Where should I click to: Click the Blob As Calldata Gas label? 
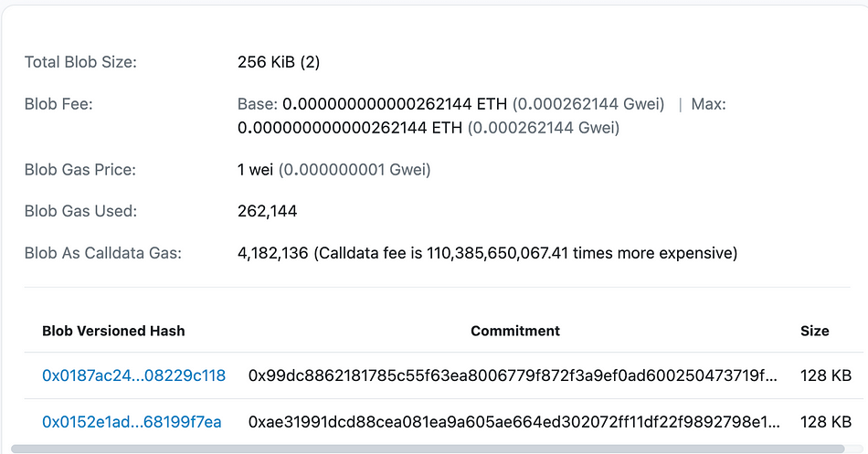pyautogui.click(x=103, y=253)
